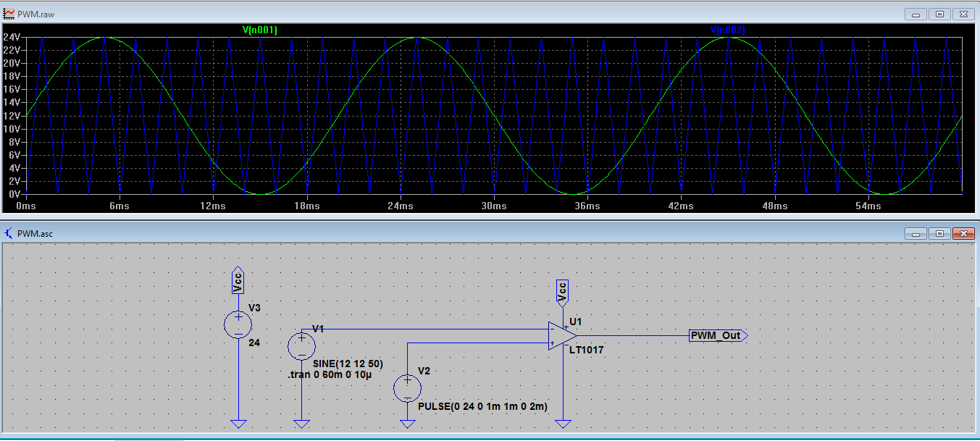The width and height of the screenshot is (980, 441).
Task: Activate the PWM.raw waveform window
Action: tap(435, 13)
